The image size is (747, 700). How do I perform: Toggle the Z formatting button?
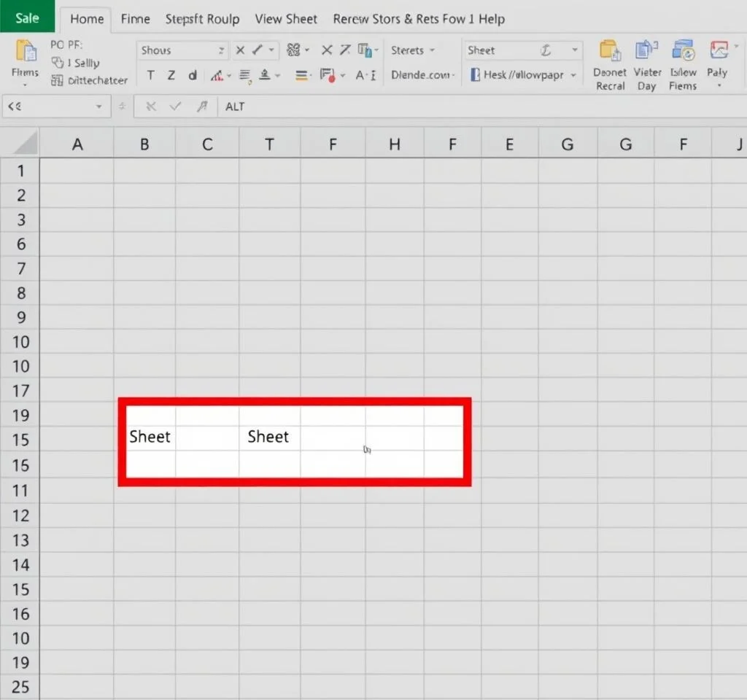pyautogui.click(x=171, y=75)
